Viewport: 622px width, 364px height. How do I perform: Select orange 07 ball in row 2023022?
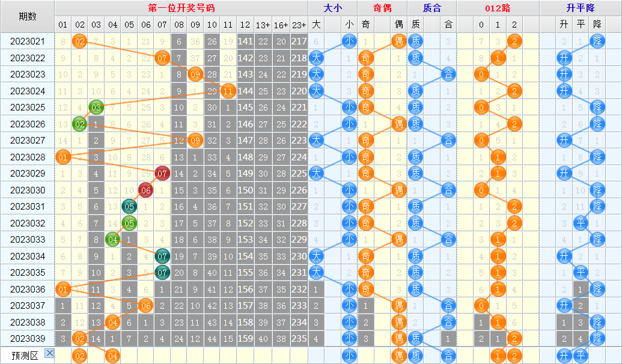pyautogui.click(x=162, y=58)
